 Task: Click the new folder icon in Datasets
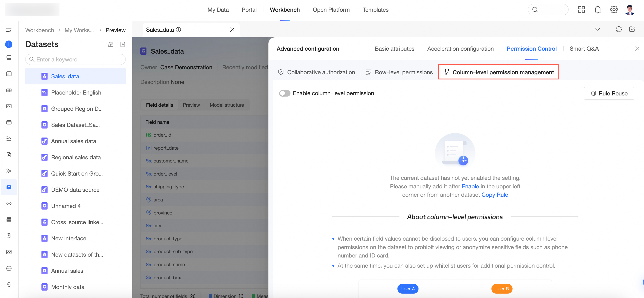pos(110,44)
